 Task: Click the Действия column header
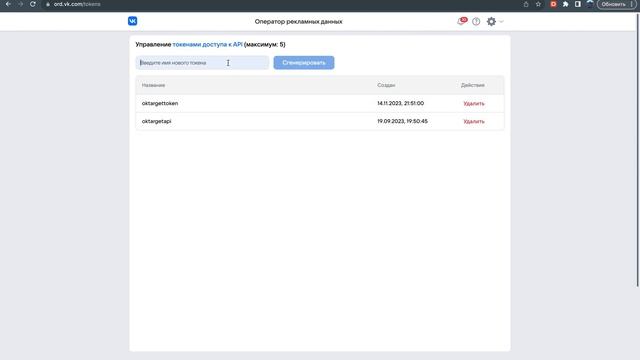coord(473,85)
